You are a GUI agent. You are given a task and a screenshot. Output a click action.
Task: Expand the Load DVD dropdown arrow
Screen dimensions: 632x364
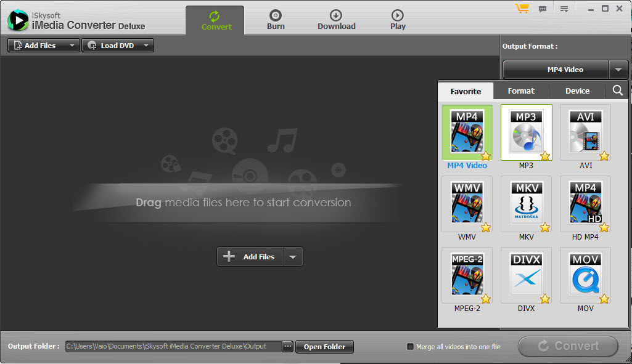146,46
